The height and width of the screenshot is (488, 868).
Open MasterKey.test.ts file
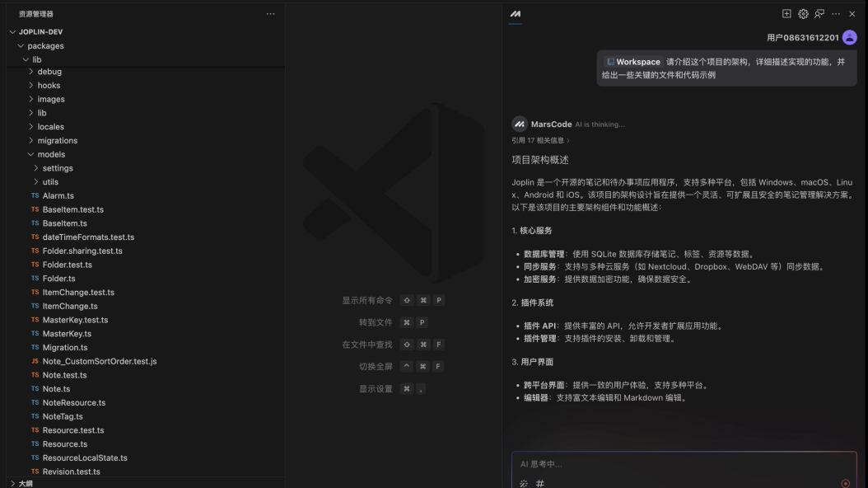tap(75, 320)
